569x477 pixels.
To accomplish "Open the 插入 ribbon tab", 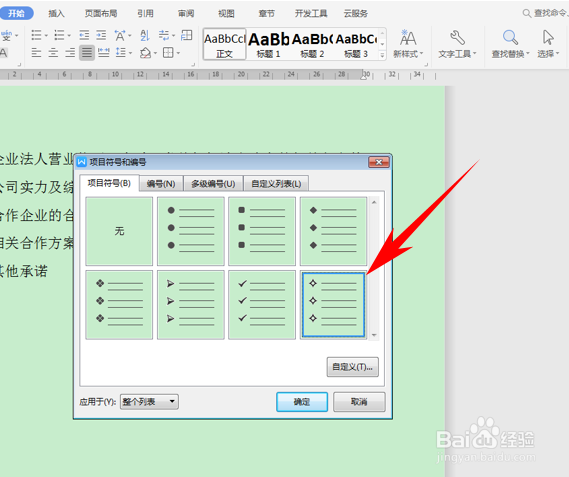I will tap(56, 13).
